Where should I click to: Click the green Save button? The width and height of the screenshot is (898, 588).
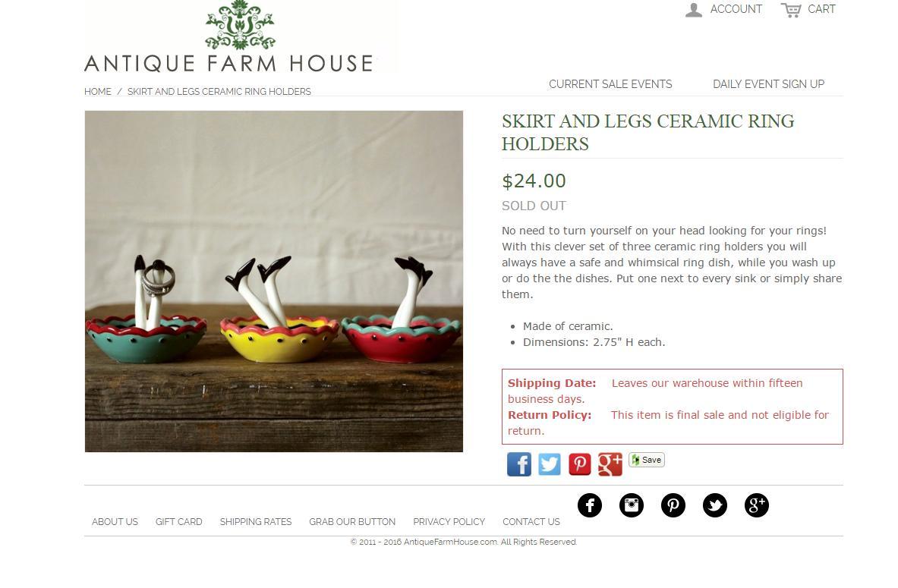pos(647,460)
